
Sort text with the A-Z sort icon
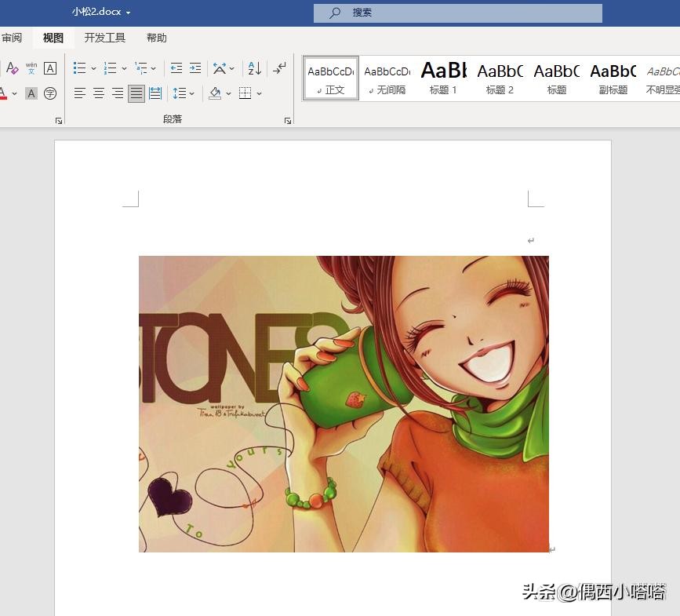coord(255,68)
